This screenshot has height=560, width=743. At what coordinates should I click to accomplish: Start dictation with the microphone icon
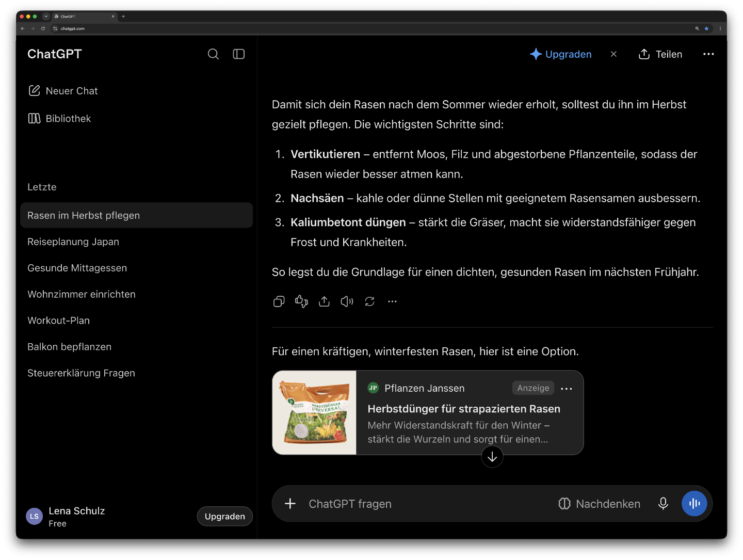click(x=663, y=504)
